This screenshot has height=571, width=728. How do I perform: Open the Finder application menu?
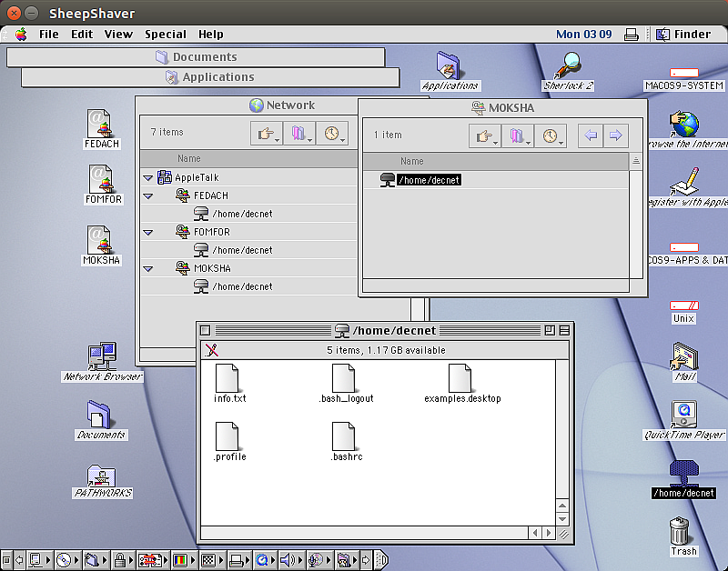(x=683, y=34)
